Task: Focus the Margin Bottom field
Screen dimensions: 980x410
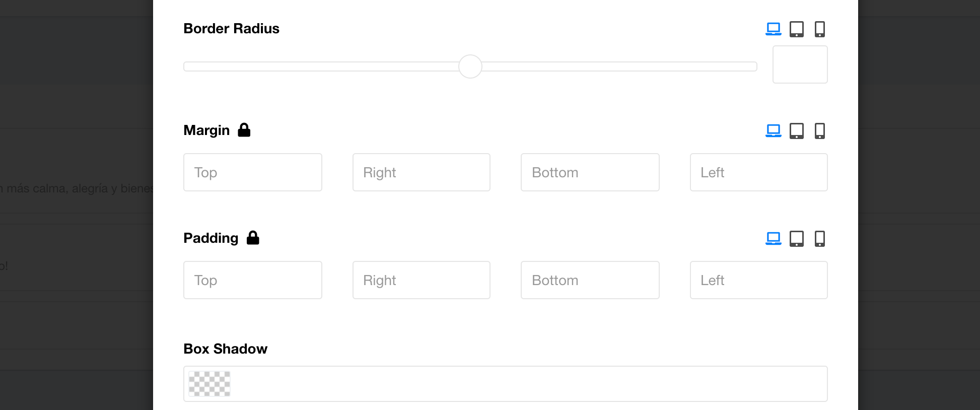Action: (x=590, y=172)
